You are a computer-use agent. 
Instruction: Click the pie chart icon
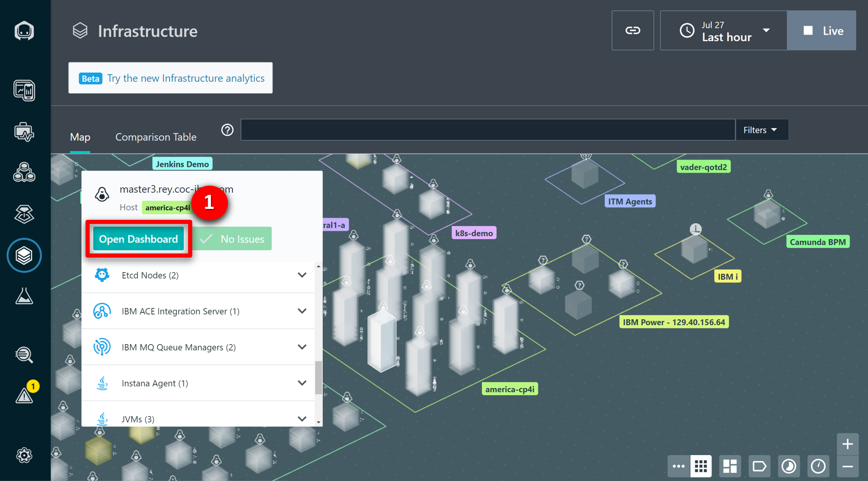pyautogui.click(x=789, y=466)
